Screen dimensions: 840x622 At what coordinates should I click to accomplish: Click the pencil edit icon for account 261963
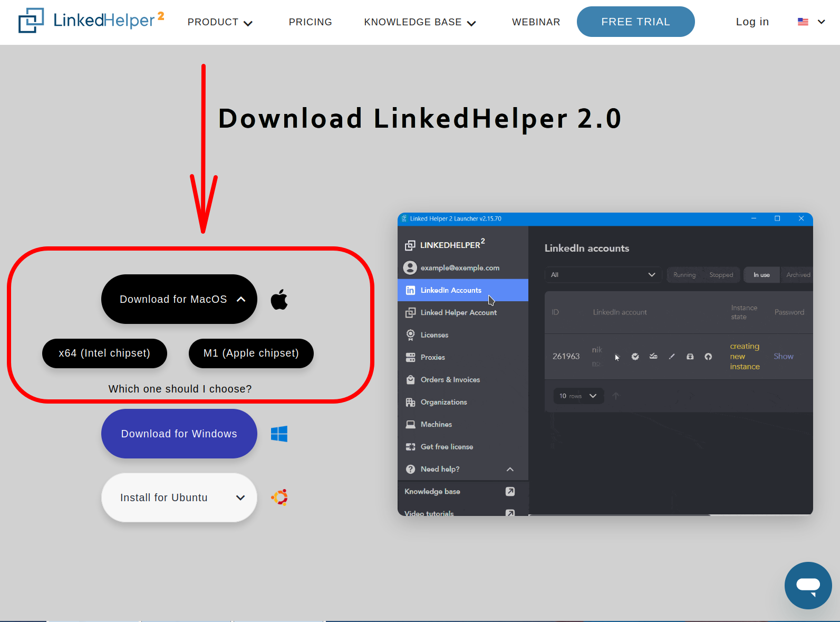tap(672, 357)
